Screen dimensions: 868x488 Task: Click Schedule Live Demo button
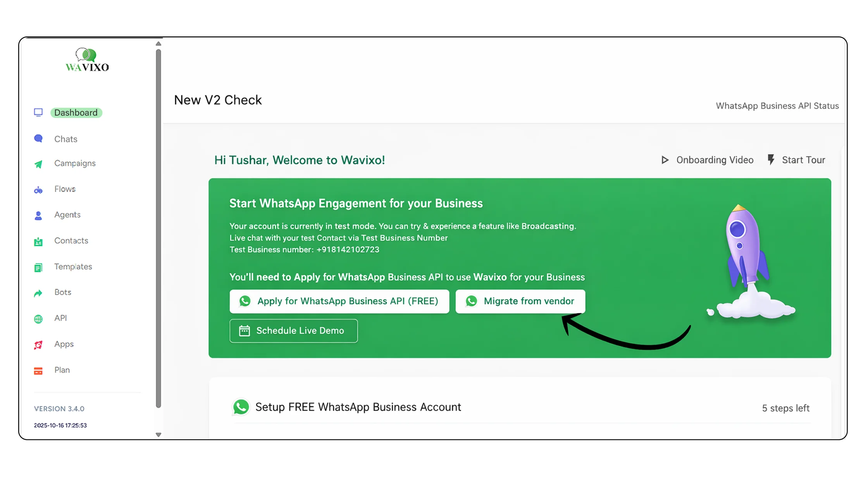(293, 331)
